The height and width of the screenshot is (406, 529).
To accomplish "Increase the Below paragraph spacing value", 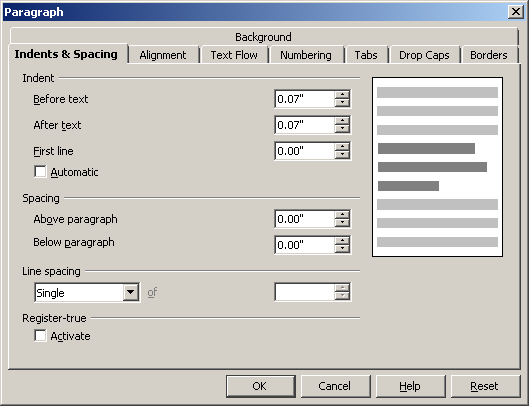I will tap(342, 241).
